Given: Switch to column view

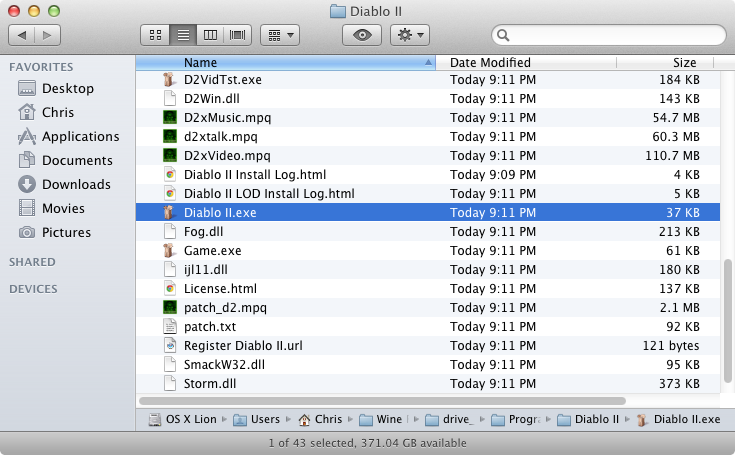Looking at the screenshot, I should click(x=210, y=35).
